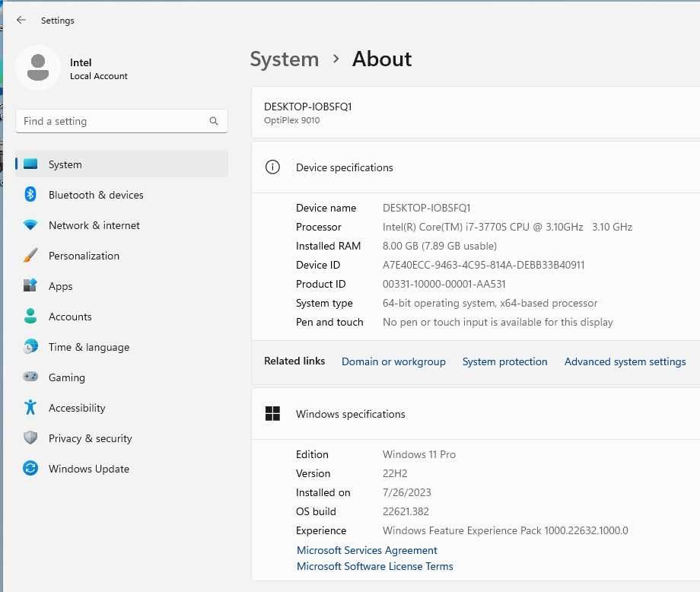Click the Gaming controller icon
Screen dimensions: 700x592
point(30,377)
